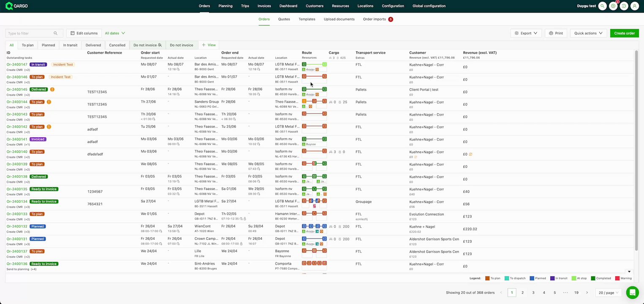Click the orange warning icon on Or-2400145
Image resolution: width=644 pixels, height=304 pixels.
(x=52, y=90)
